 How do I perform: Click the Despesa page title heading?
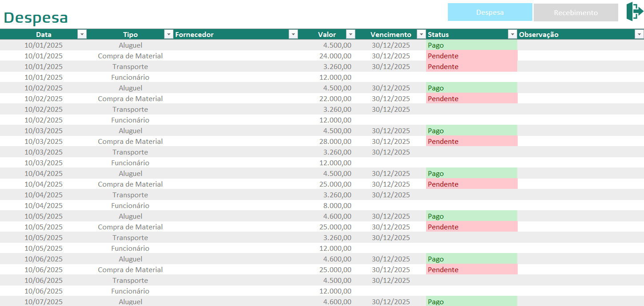click(x=36, y=17)
